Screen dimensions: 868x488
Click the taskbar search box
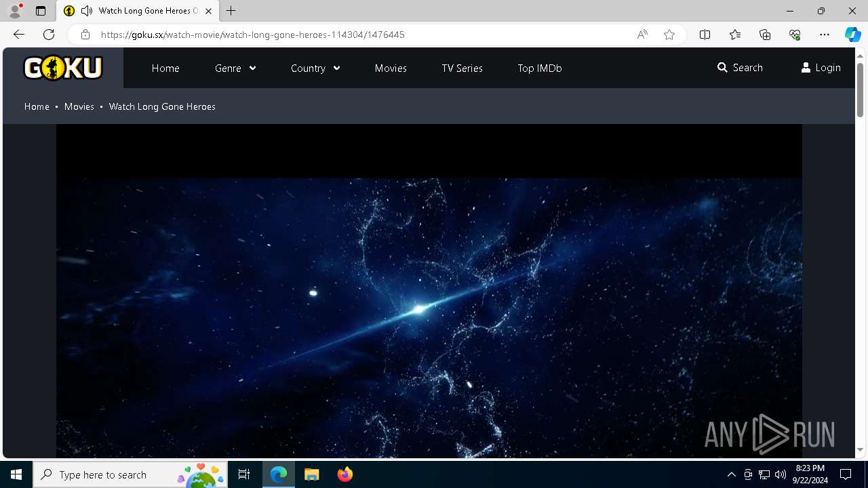point(132,474)
